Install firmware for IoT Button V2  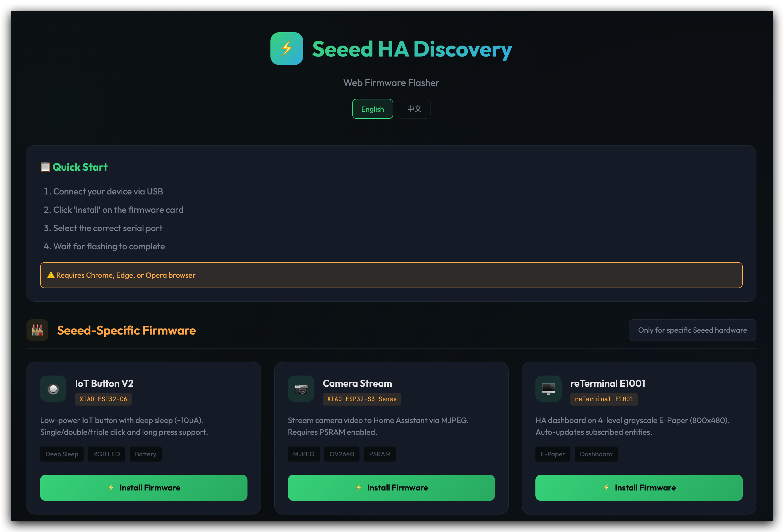click(143, 487)
